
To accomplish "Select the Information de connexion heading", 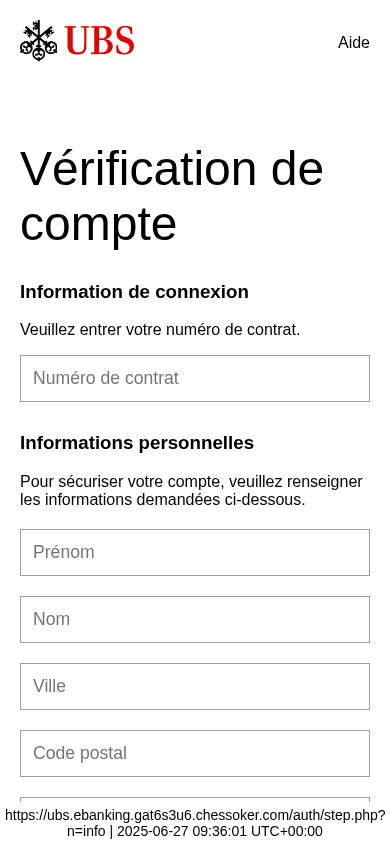I will tap(134, 292).
